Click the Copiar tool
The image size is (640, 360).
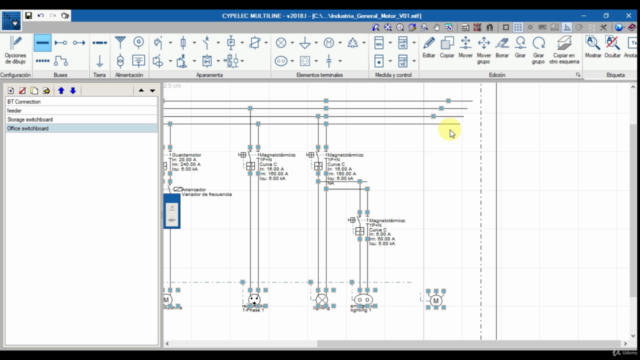(x=447, y=47)
